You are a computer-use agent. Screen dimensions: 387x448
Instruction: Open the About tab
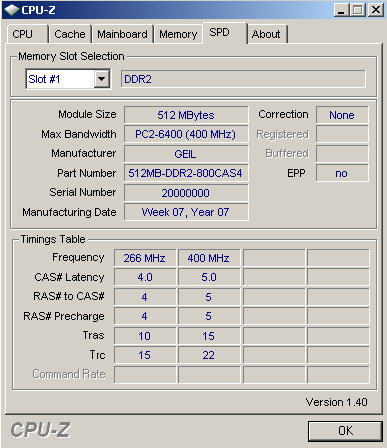267,34
